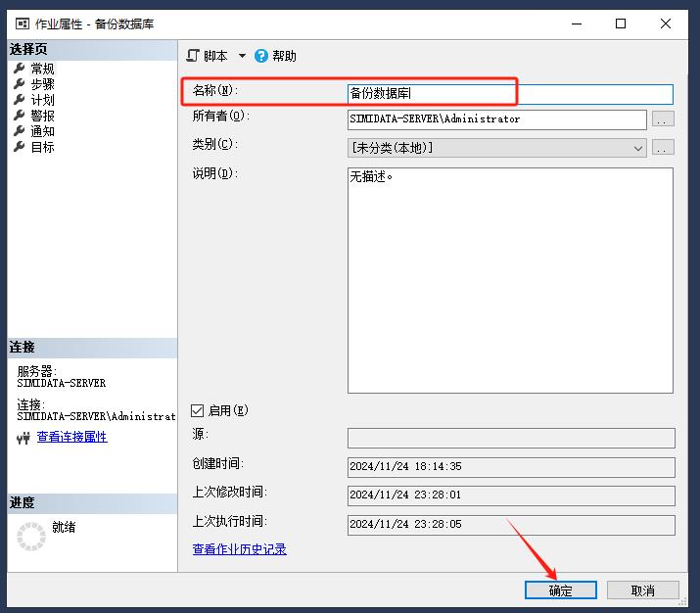Image resolution: width=700 pixels, height=613 pixels.
Task: Click the wrench icon beside 步骤
Action: pos(20,84)
